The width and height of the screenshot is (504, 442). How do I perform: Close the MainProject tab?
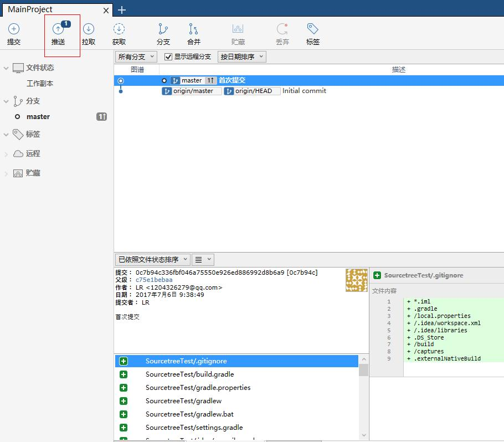(x=106, y=11)
